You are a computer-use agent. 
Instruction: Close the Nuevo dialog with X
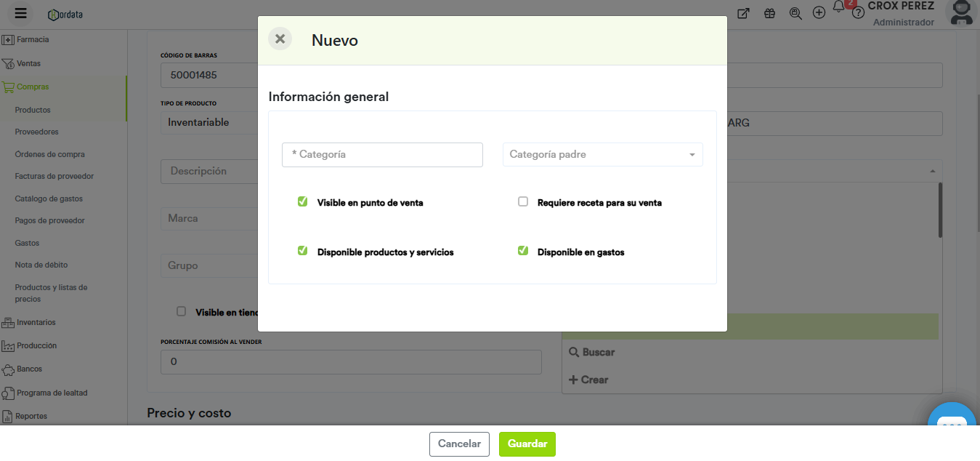point(280,39)
